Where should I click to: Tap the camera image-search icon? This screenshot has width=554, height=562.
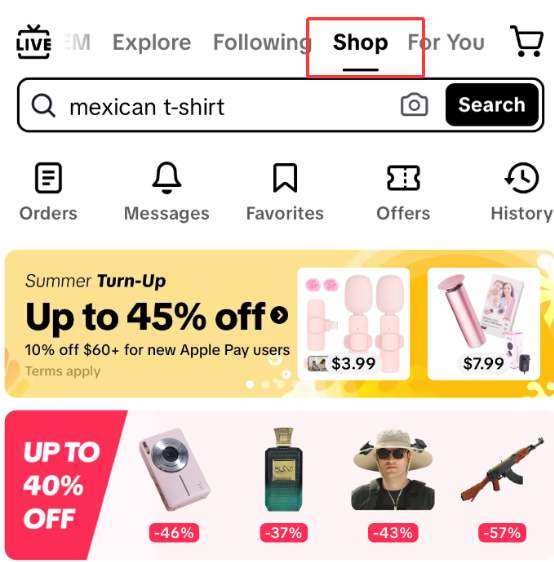[414, 105]
